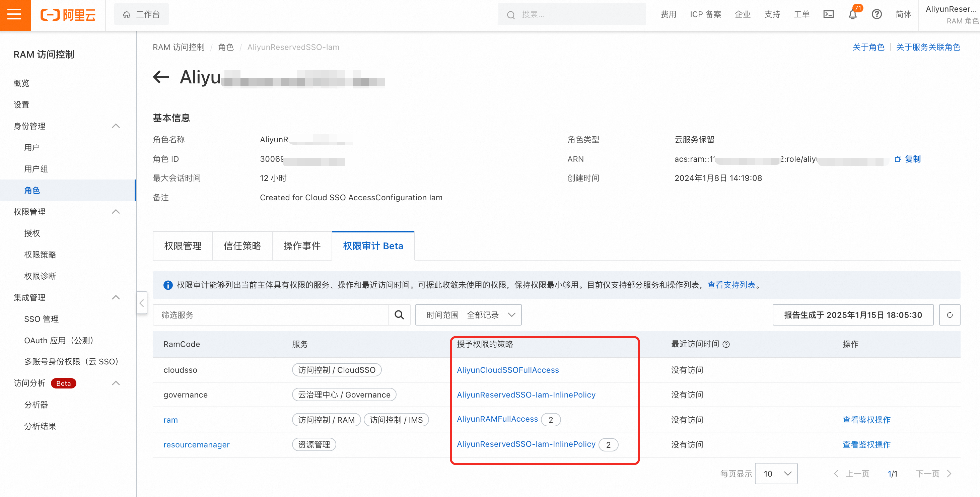Open the 关于服务关联角色 link
The image size is (980, 497).
tap(928, 47)
